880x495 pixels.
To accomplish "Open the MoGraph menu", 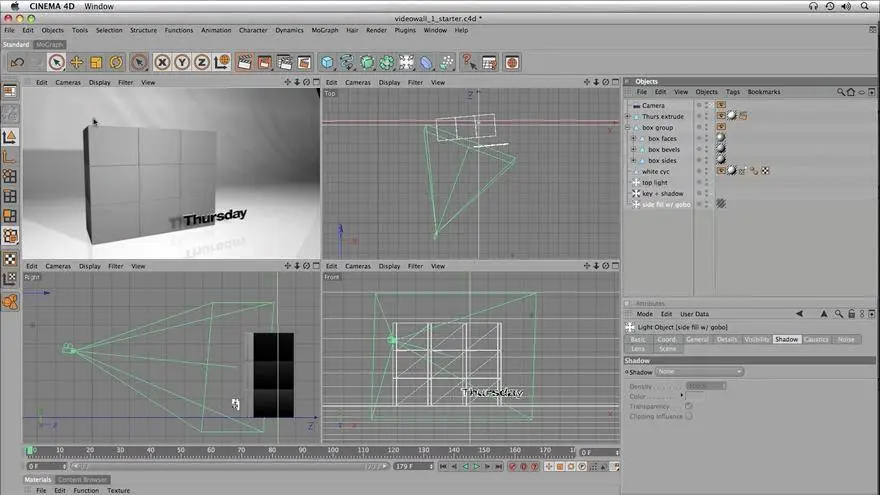I will coord(325,30).
